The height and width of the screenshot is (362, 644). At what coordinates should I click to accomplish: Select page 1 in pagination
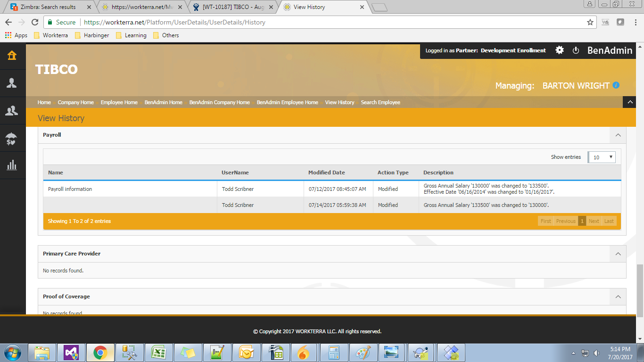point(582,221)
